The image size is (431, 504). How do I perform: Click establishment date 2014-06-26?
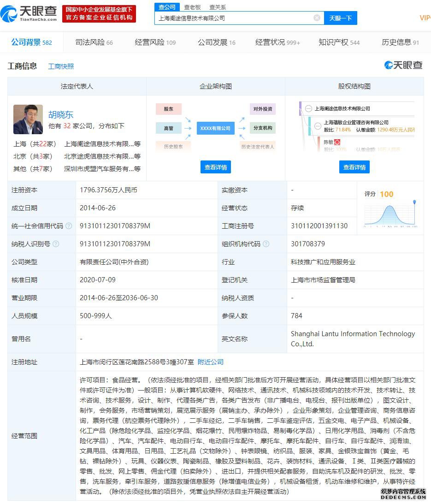tap(98, 208)
